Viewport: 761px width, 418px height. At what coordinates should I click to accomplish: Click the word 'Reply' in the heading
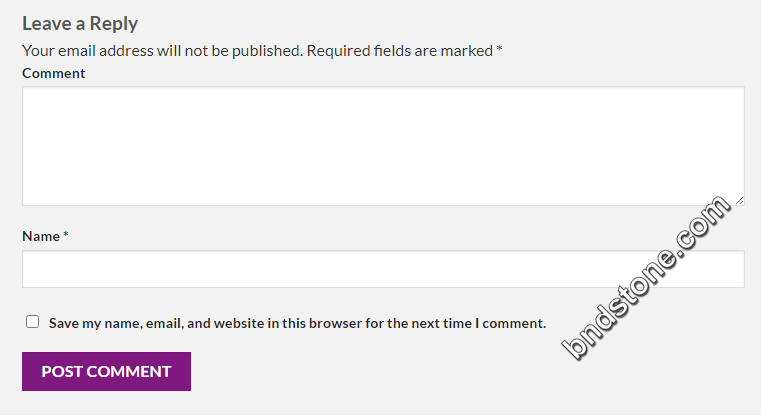click(x=114, y=23)
